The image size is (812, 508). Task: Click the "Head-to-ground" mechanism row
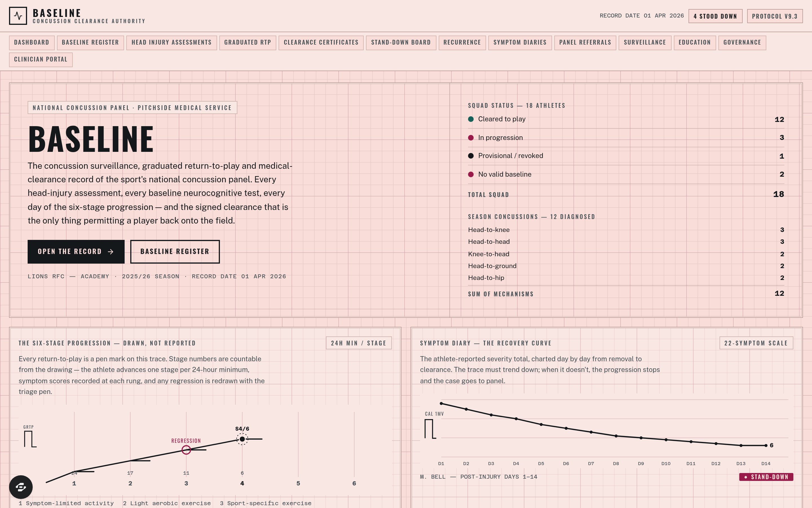[626, 266]
